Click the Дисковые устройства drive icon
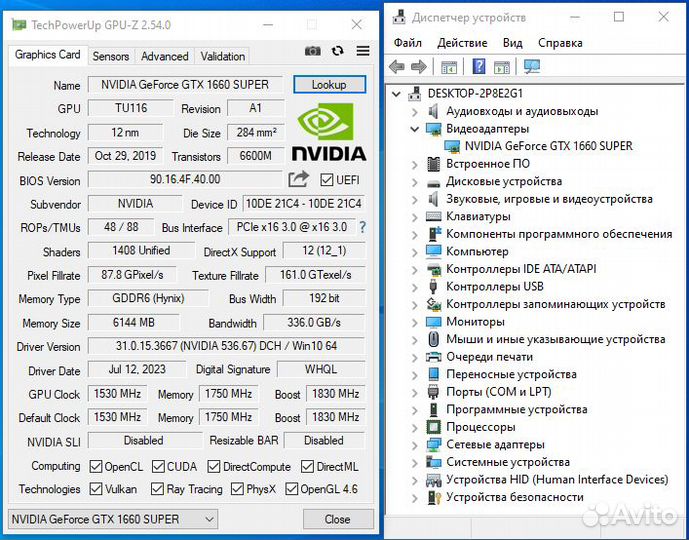 434,182
